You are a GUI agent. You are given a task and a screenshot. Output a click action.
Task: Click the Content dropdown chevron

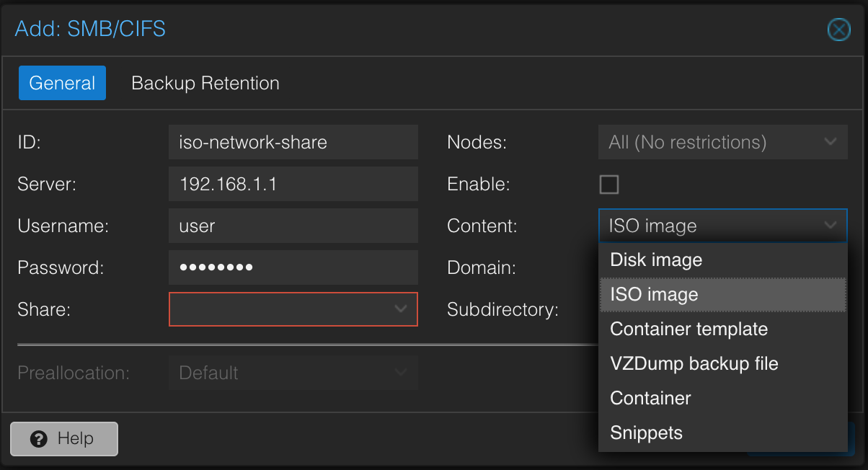[830, 226]
